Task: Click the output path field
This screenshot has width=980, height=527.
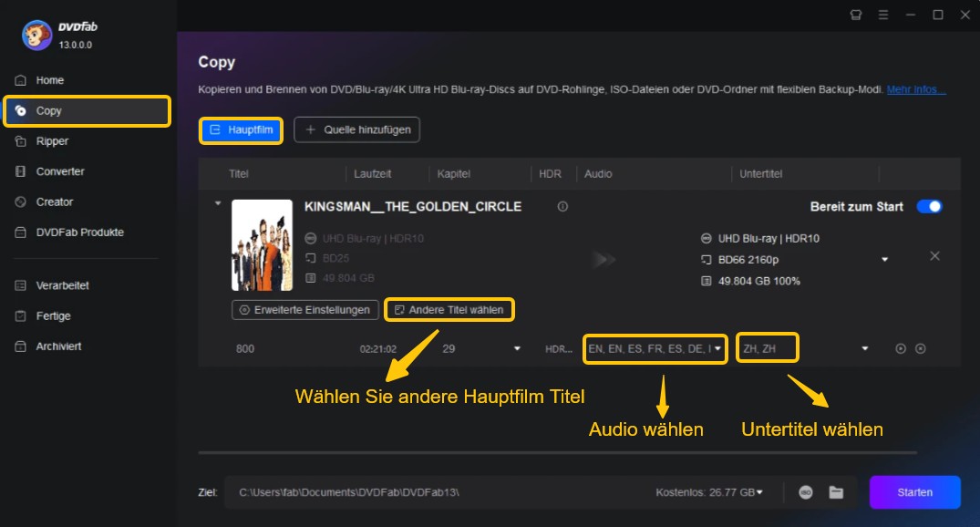Action: (x=438, y=492)
